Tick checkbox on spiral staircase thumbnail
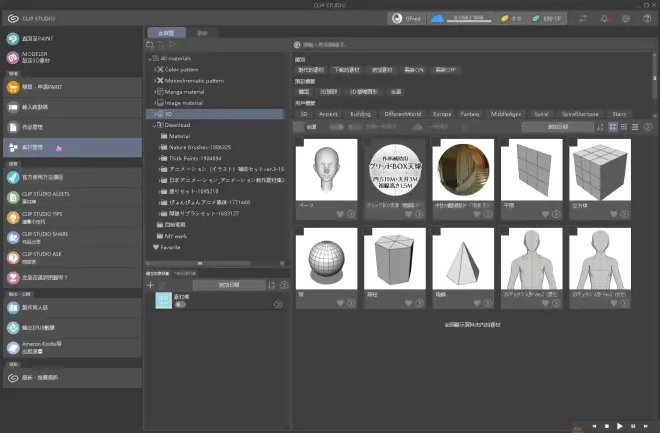This screenshot has width=660, height=433. [x=436, y=143]
